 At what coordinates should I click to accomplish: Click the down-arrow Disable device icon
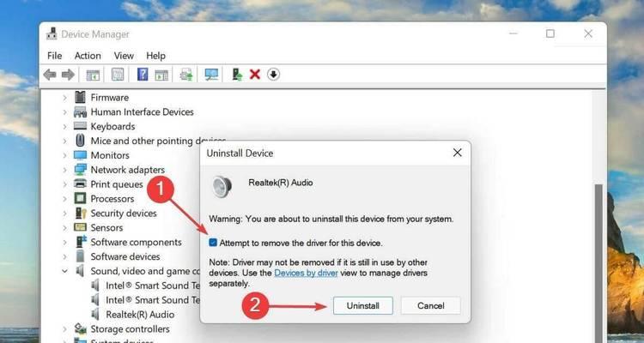click(x=274, y=75)
